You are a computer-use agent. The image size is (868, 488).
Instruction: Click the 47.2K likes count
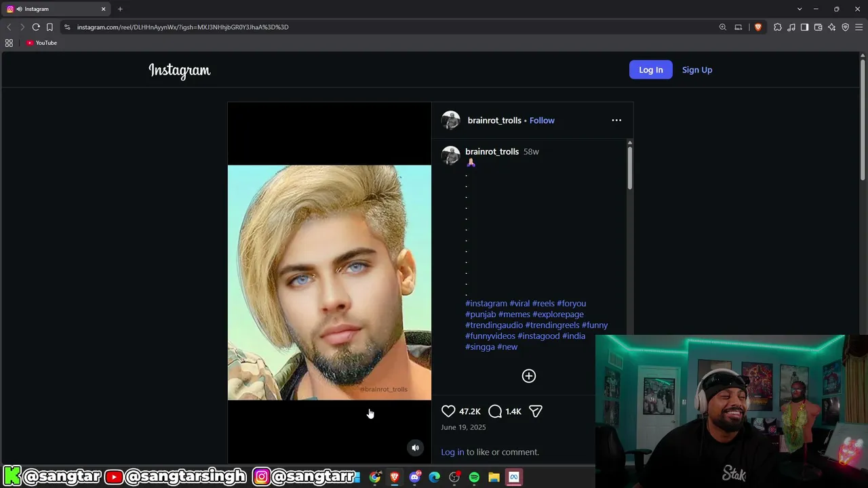click(470, 411)
